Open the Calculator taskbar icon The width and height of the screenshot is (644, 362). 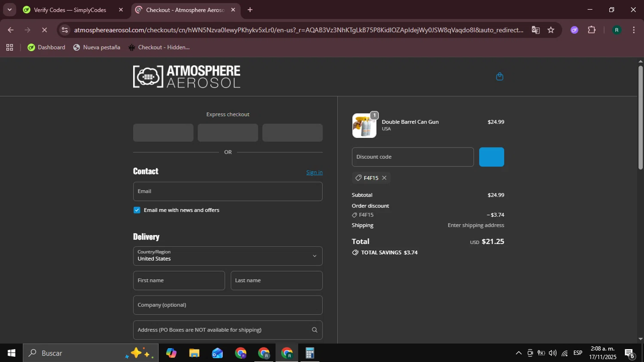click(x=310, y=353)
